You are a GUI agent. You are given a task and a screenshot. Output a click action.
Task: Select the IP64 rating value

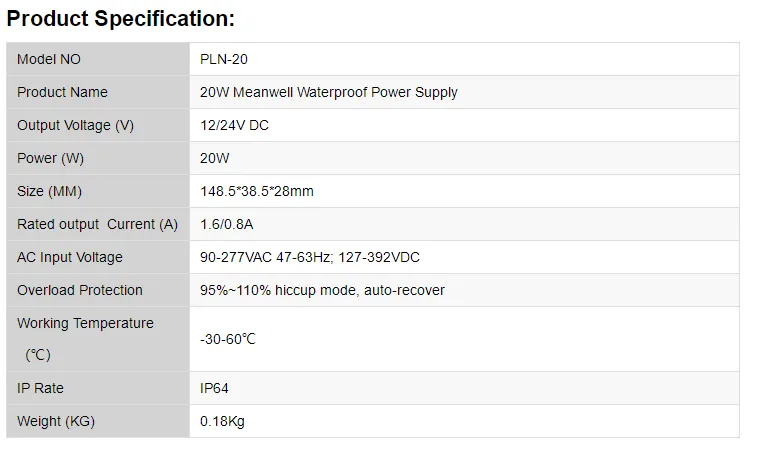point(215,388)
